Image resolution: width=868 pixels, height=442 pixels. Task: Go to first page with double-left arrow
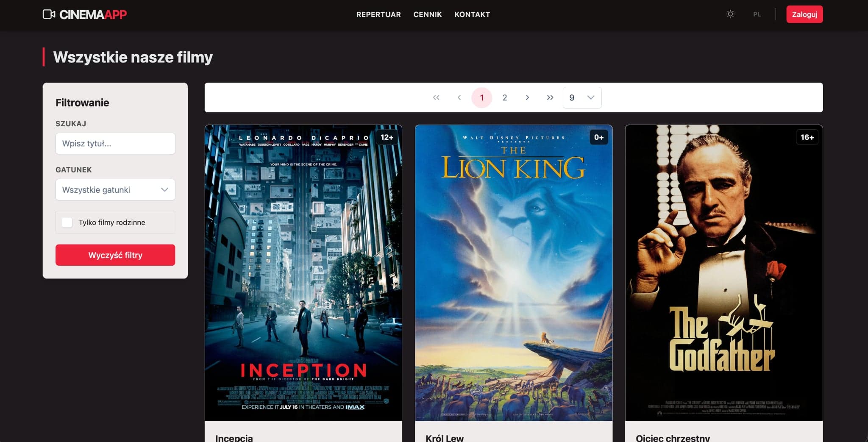click(x=436, y=97)
